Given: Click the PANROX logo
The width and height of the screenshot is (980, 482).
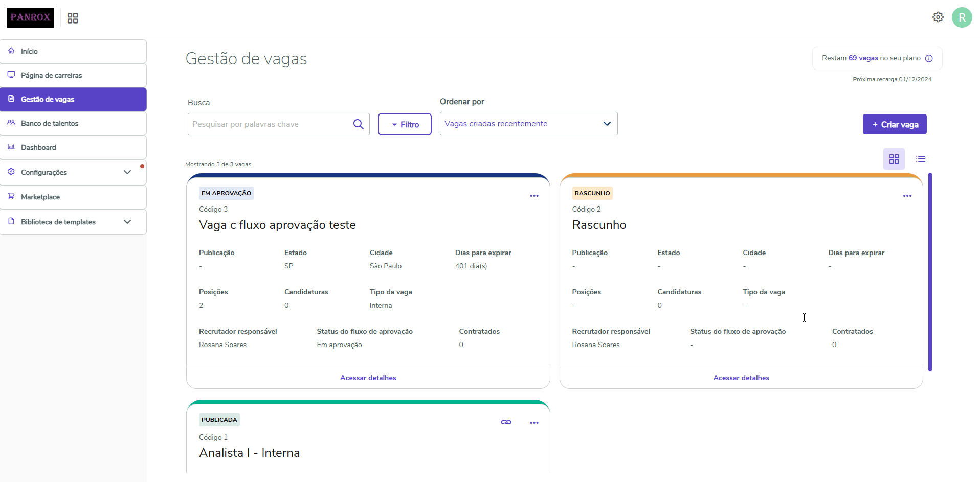Looking at the screenshot, I should click(30, 18).
